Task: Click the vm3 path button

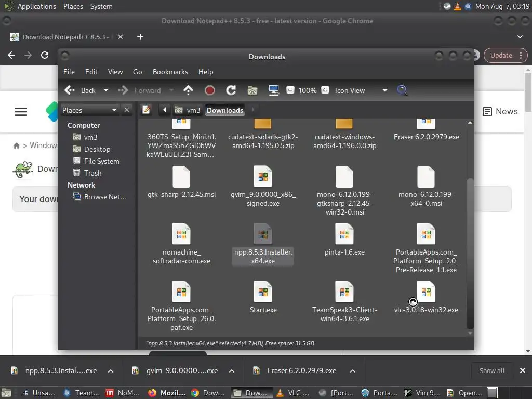Action: [188, 110]
